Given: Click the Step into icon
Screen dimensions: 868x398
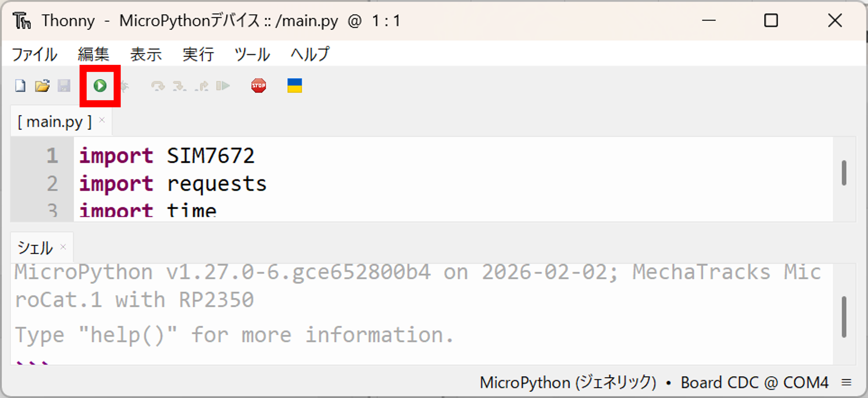Looking at the screenshot, I should click(179, 86).
